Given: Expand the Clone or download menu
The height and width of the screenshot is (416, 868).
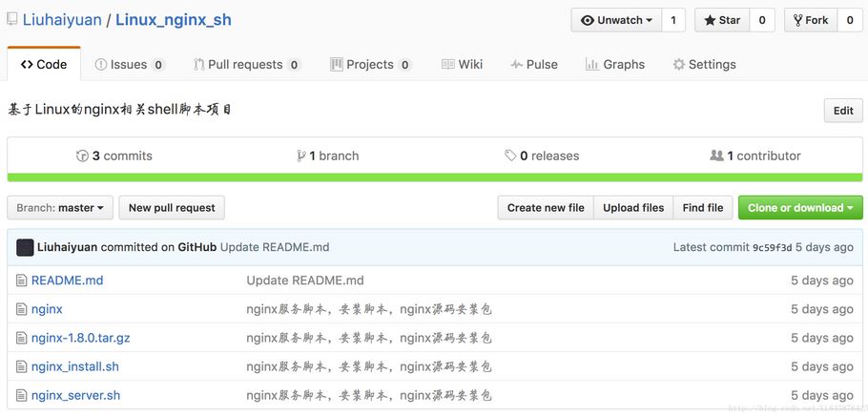Looking at the screenshot, I should click(800, 208).
